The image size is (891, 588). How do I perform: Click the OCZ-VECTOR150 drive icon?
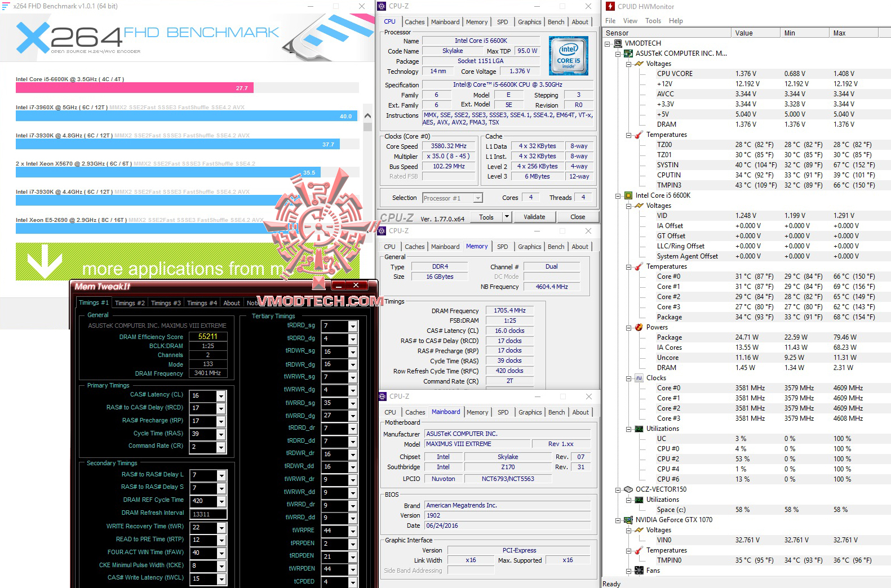628,489
